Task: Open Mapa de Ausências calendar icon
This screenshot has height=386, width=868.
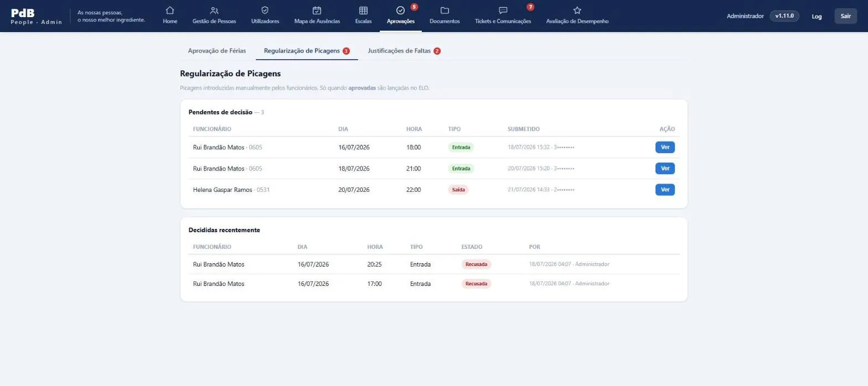Action: pyautogui.click(x=317, y=11)
